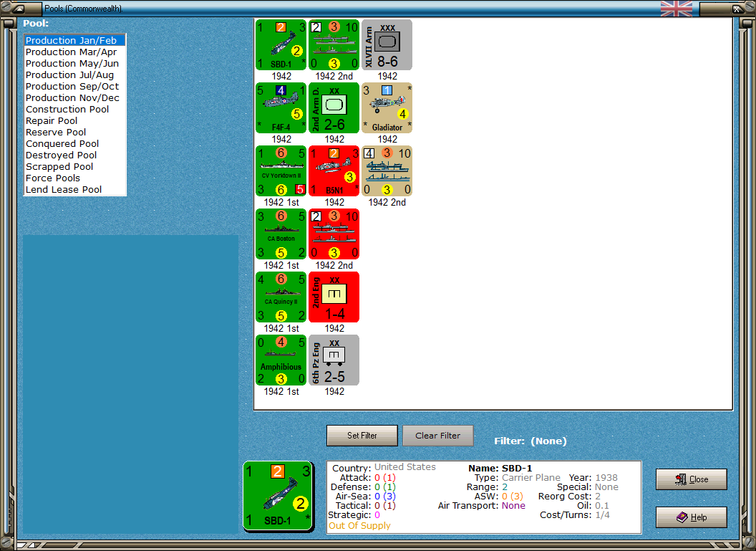The width and height of the screenshot is (756, 551).
Task: Select the F4F-4 fighter counter
Action: [x=281, y=108]
